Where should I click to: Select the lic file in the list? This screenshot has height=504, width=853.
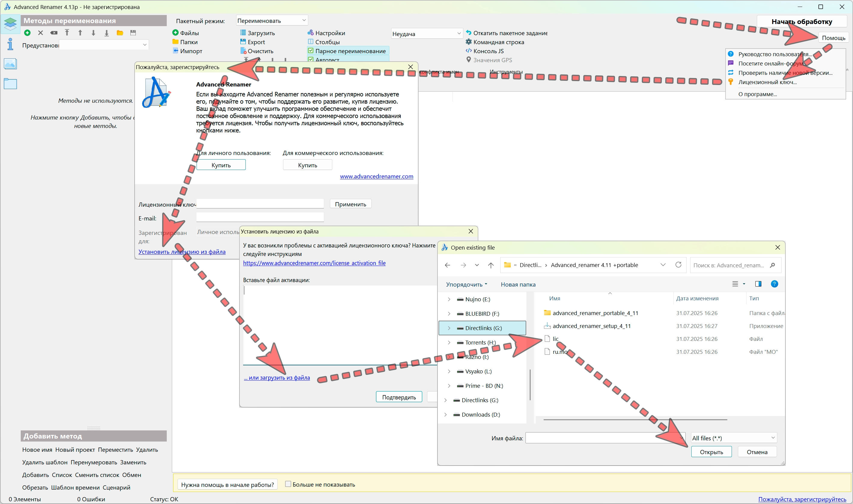(x=556, y=339)
